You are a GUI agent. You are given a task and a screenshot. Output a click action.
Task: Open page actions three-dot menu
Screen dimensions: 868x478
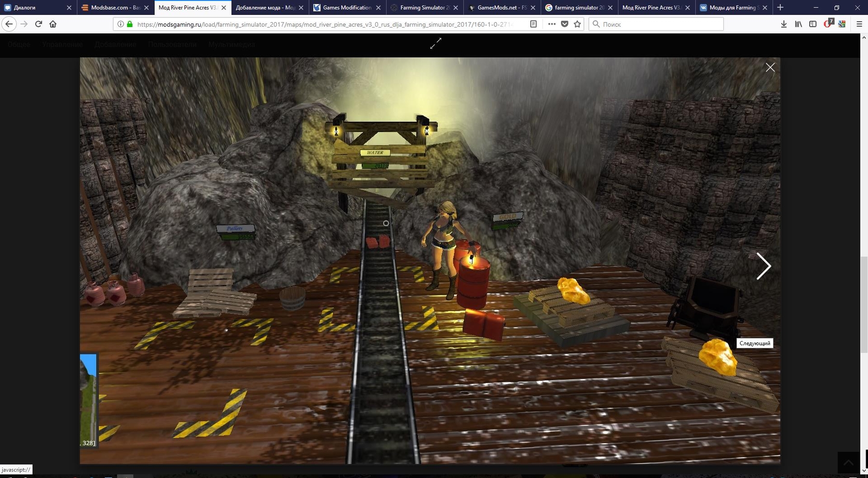552,24
